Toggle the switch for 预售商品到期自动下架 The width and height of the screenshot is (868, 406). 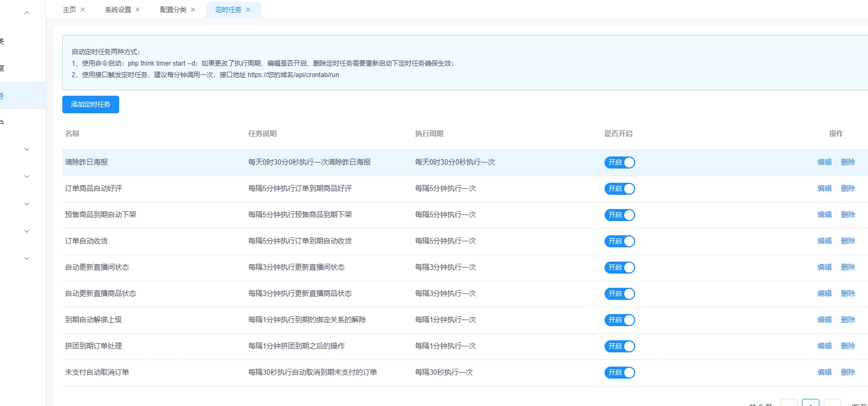[x=619, y=215]
